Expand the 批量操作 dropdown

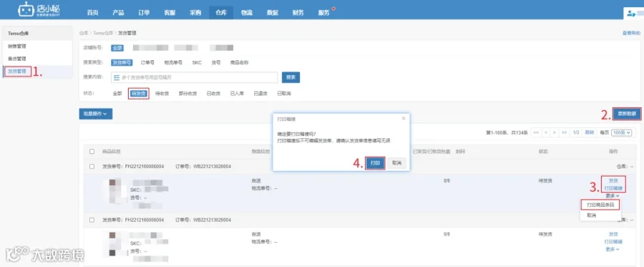point(96,114)
